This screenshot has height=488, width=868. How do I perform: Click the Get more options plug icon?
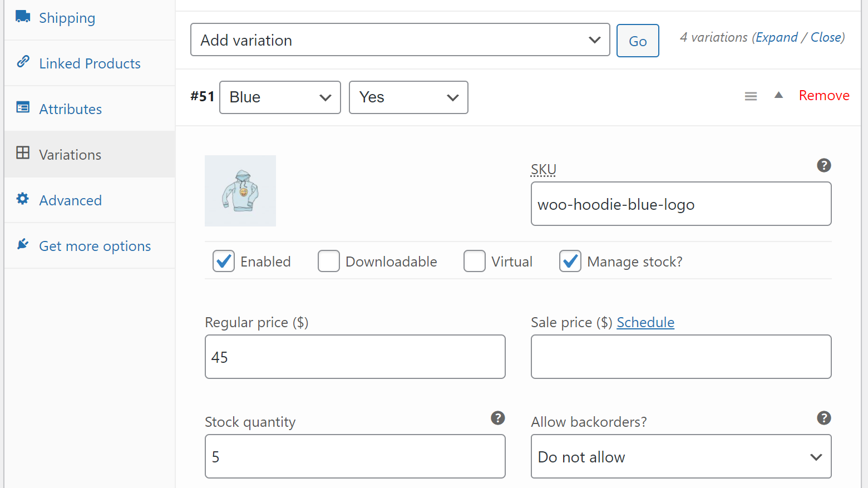(23, 244)
